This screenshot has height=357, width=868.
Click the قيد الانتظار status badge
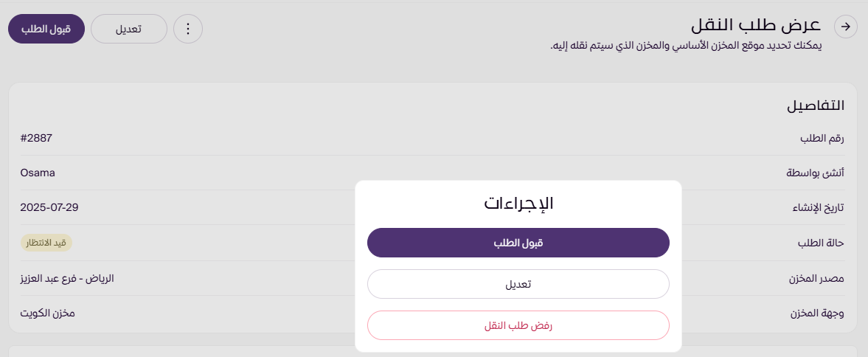(46, 243)
